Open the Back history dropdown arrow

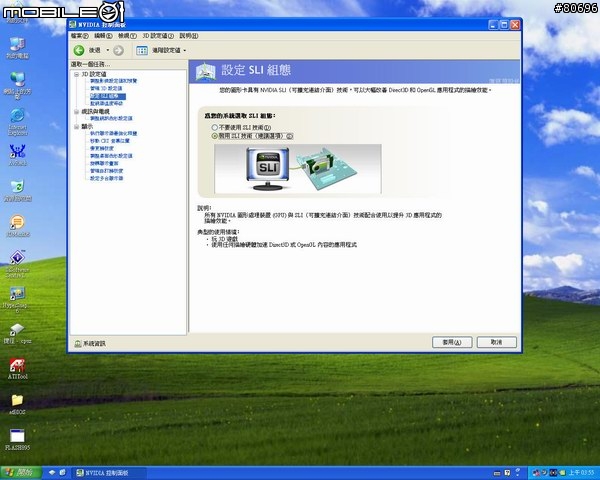pos(108,50)
